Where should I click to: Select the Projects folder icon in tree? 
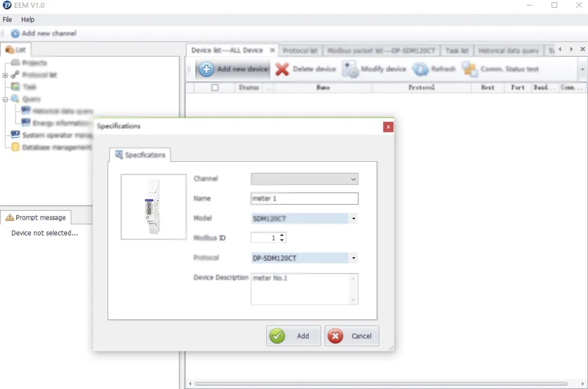point(15,62)
